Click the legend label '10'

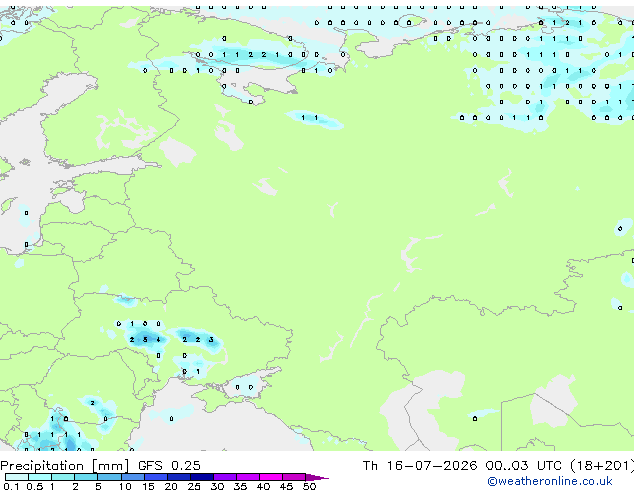coord(125,486)
